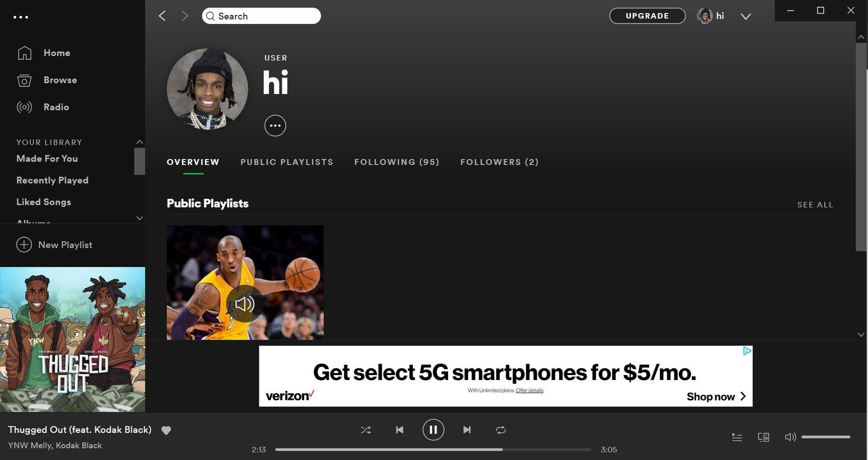This screenshot has height=460, width=868.
Task: Click the total duration 3:05
Action: click(609, 450)
